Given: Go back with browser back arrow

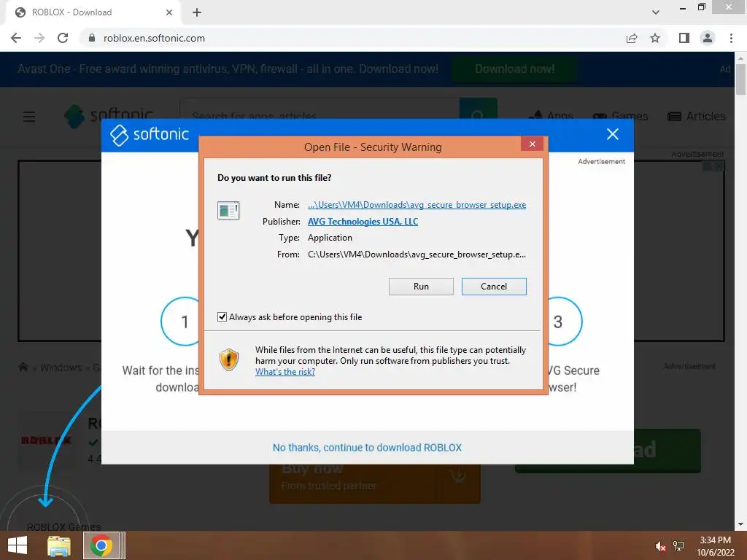Looking at the screenshot, I should point(16,38).
